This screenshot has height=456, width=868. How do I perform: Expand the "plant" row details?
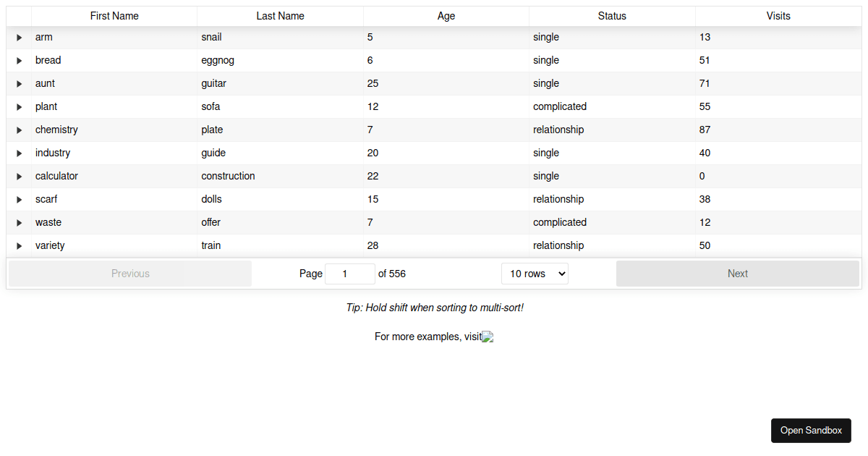[19, 106]
